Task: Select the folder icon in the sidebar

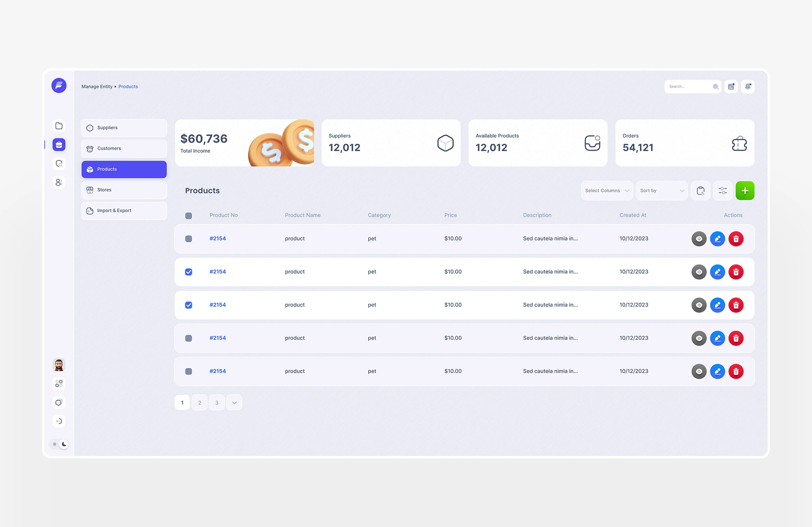Action: pos(59,125)
